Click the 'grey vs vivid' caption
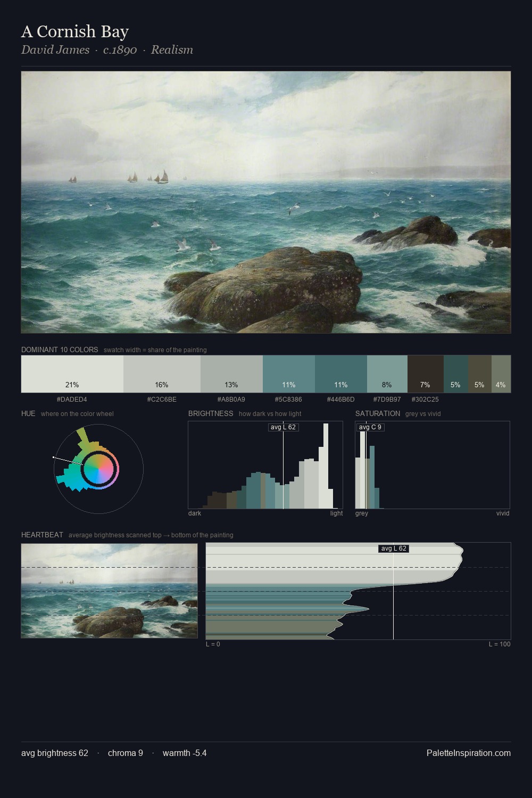The width and height of the screenshot is (532, 798). 423,414
